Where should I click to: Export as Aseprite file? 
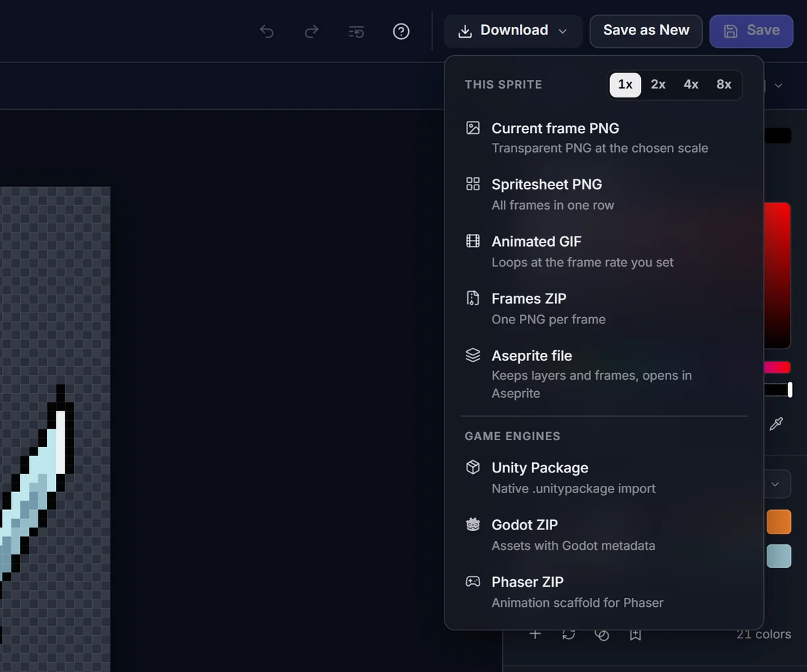coord(604,374)
